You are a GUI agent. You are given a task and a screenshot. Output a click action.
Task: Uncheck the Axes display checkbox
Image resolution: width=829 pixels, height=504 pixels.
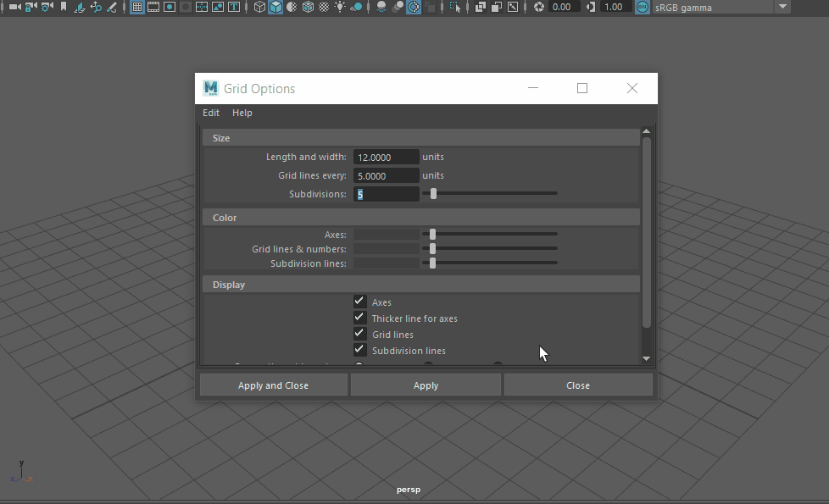(x=359, y=302)
